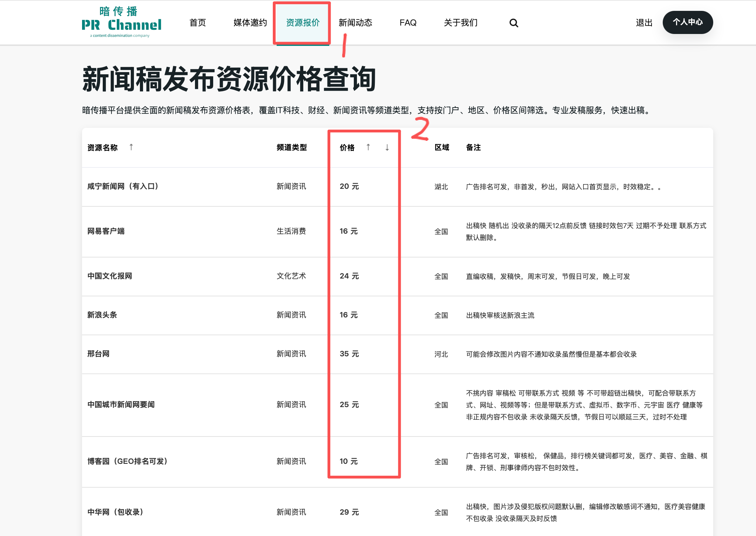Click the 24 元 price cell
This screenshot has width=756, height=536.
coord(349,276)
